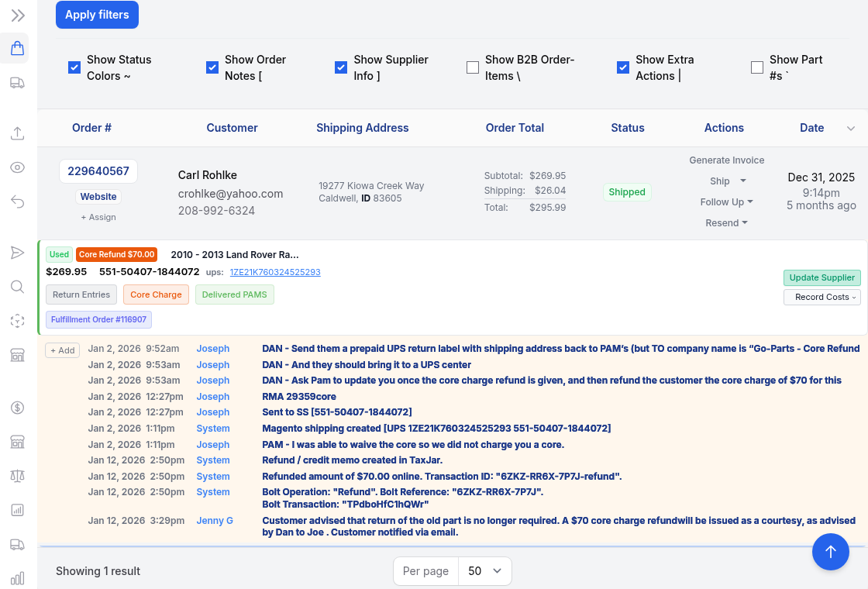This screenshot has height=589, width=868.
Task: Open UPS tracking link 1ZE21K760324525293
Action: click(x=275, y=272)
